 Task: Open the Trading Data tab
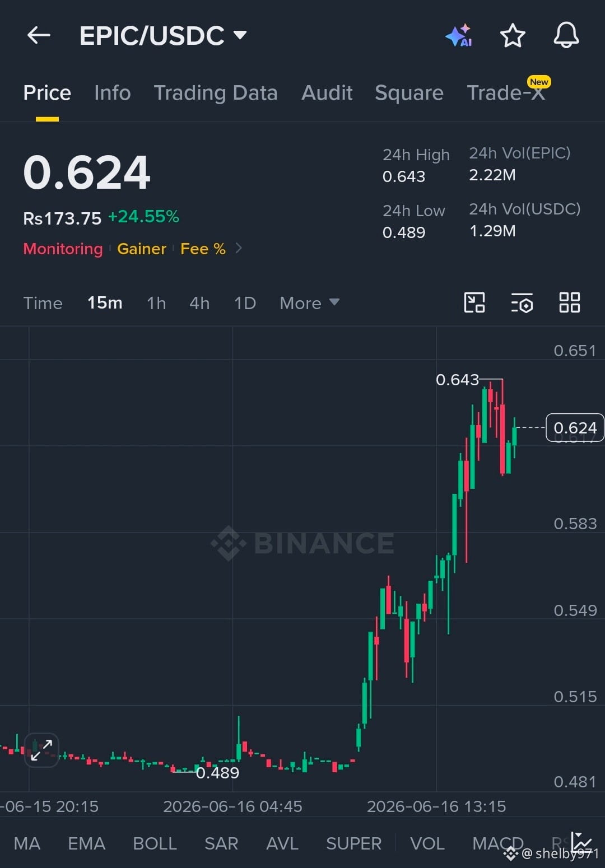click(216, 93)
